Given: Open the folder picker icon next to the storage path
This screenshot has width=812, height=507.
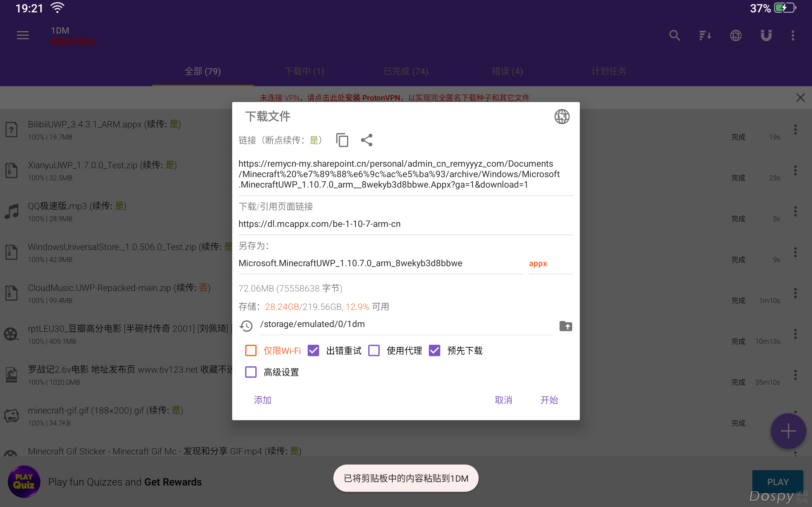Looking at the screenshot, I should coord(566,326).
